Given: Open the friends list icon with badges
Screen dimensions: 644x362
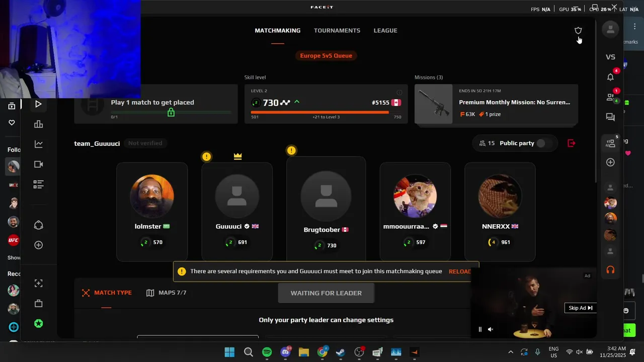Looking at the screenshot, I should [x=610, y=97].
